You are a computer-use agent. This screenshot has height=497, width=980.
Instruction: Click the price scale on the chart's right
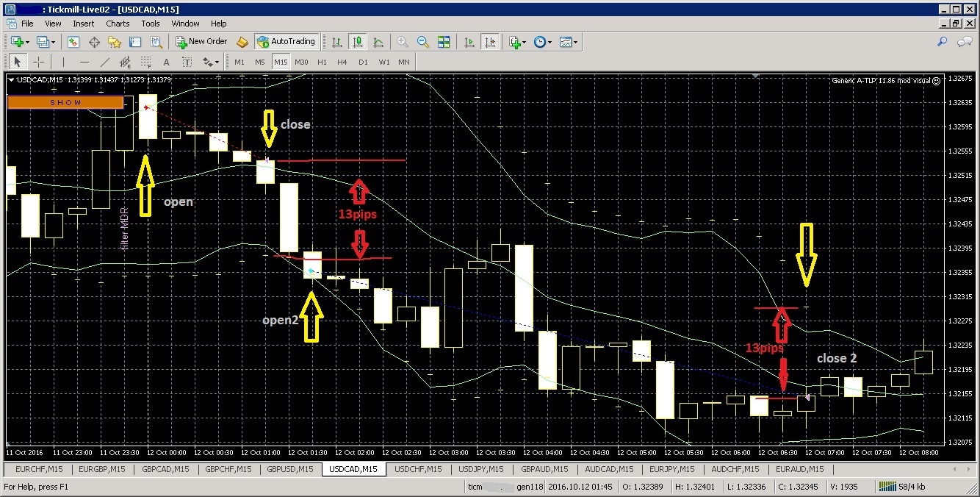(961, 259)
